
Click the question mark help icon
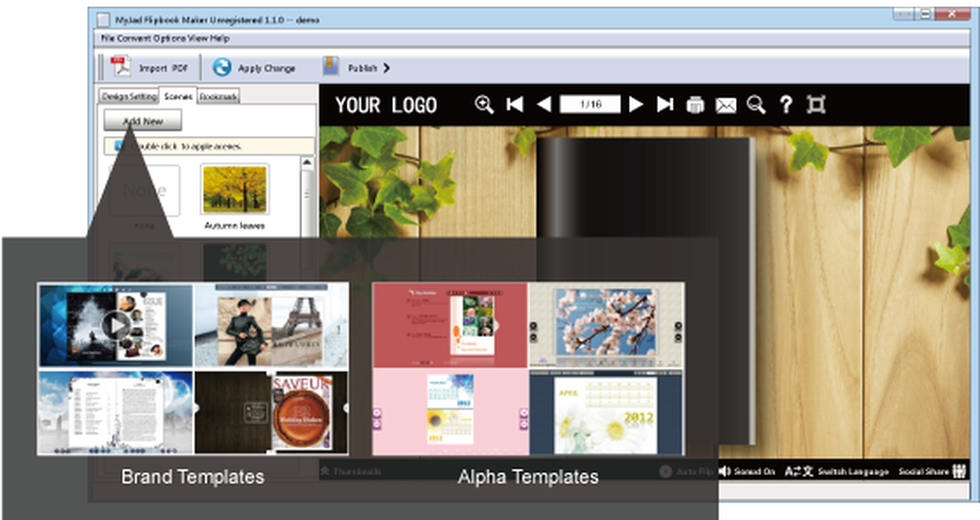pos(786,104)
